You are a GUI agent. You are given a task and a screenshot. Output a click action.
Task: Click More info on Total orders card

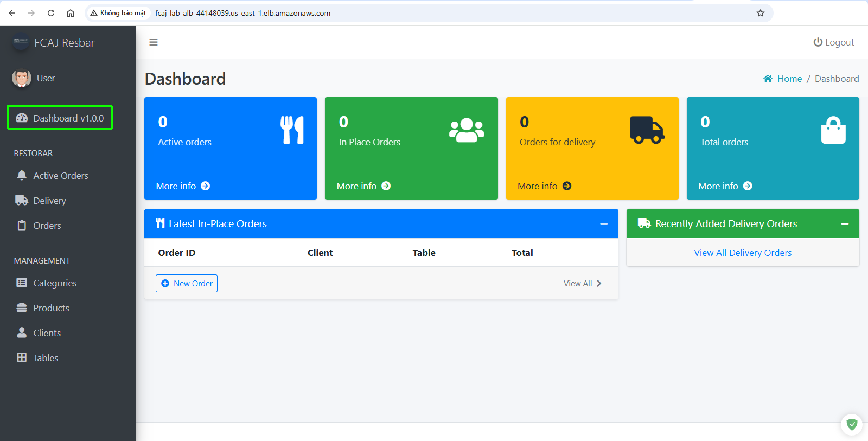(718, 186)
